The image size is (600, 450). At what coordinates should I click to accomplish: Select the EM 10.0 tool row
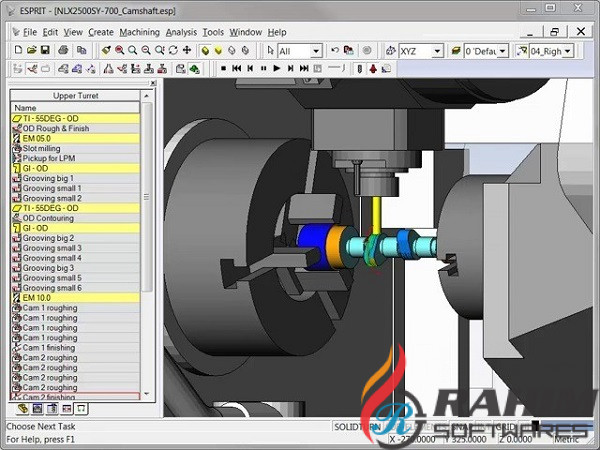tap(75, 297)
